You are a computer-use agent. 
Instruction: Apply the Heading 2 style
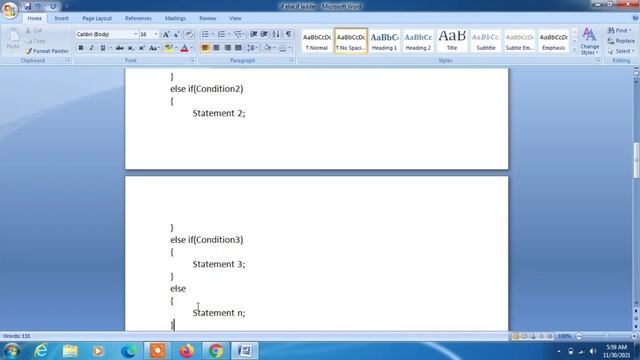[418, 41]
